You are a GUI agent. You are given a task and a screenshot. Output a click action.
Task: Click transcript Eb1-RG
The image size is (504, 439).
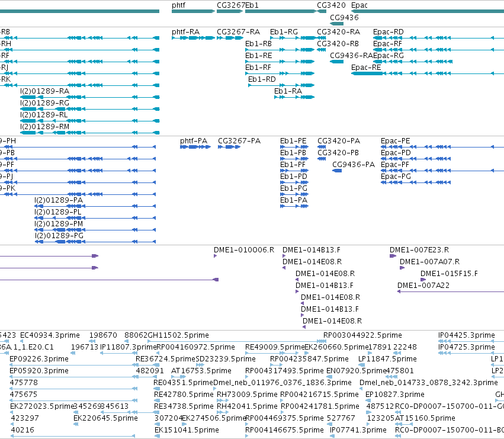284,32
